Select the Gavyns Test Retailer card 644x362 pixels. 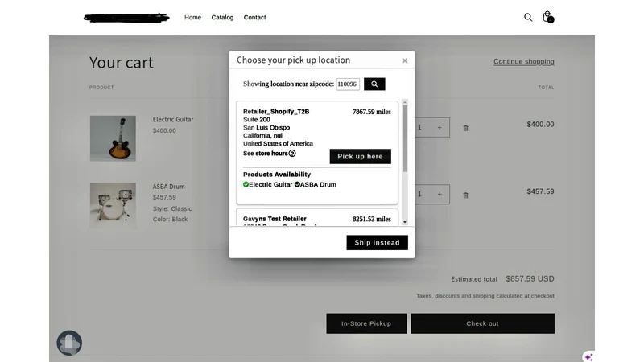[x=317, y=217]
